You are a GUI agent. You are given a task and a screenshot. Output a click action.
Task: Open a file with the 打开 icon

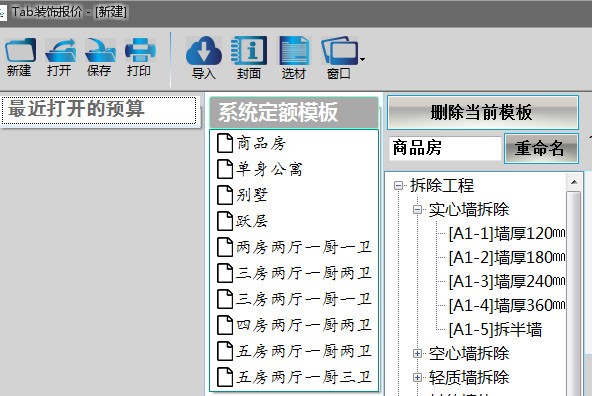60,50
